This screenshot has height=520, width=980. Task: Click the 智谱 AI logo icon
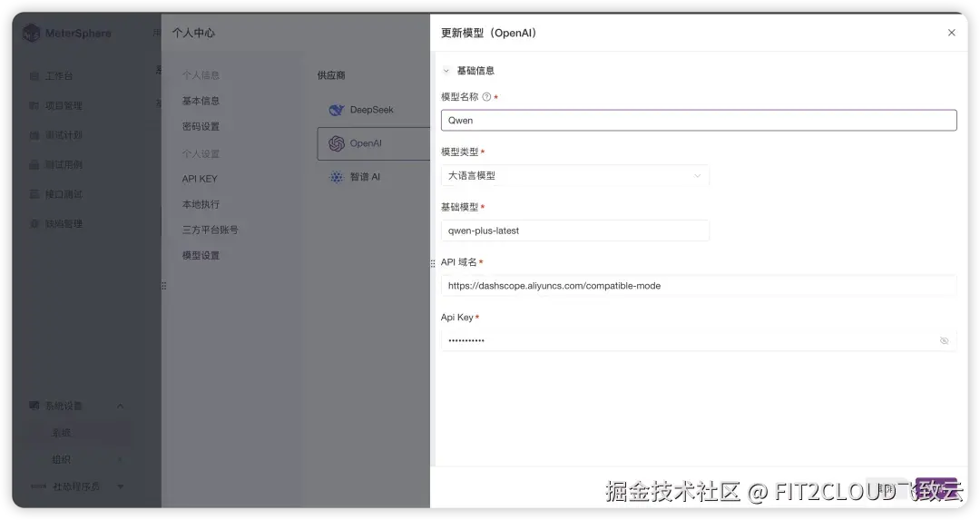tap(337, 177)
